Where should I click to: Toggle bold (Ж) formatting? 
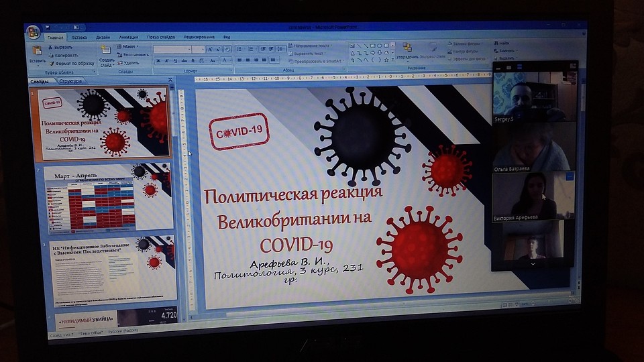coord(158,61)
